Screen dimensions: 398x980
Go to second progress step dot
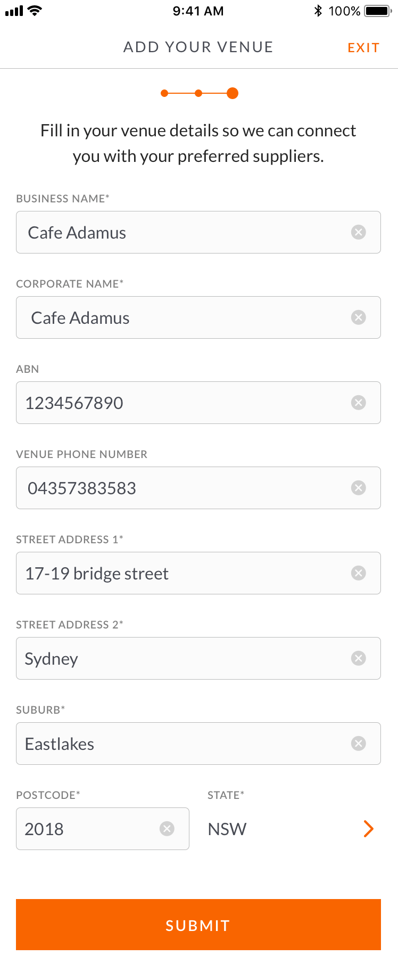[x=198, y=93]
